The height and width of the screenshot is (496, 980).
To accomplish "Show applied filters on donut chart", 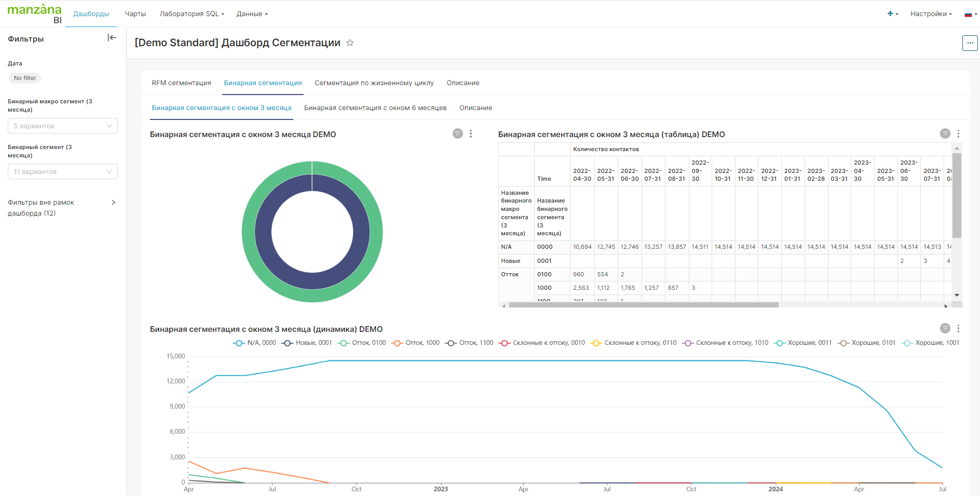I will coord(457,134).
